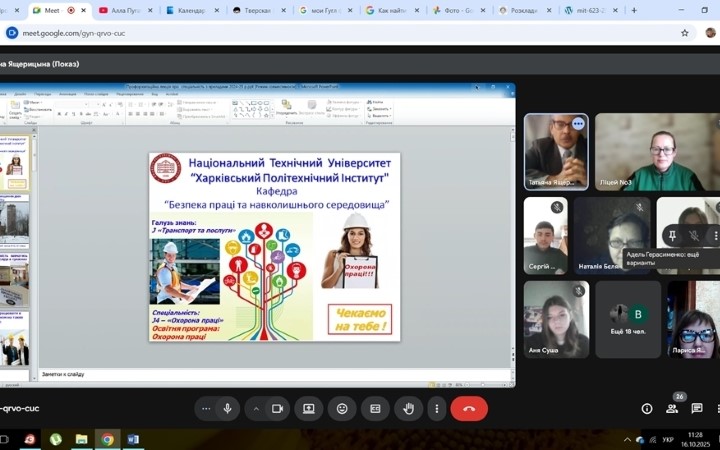Open the chat panel icon
Image resolution: width=720 pixels, height=450 pixels.
[697, 408]
